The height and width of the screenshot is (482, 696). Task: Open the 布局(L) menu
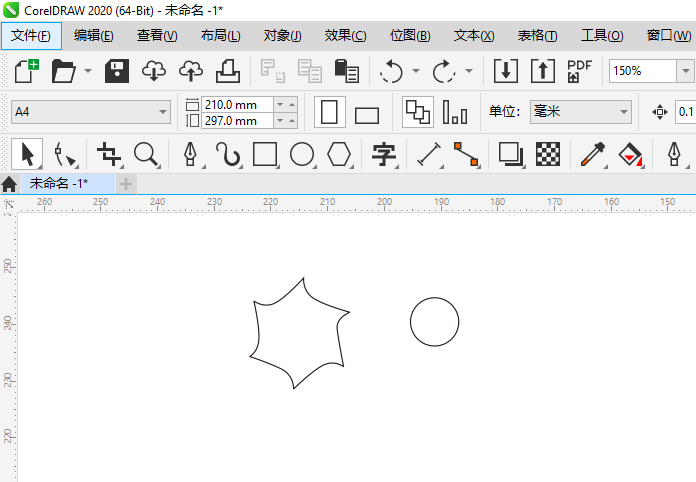[221, 36]
